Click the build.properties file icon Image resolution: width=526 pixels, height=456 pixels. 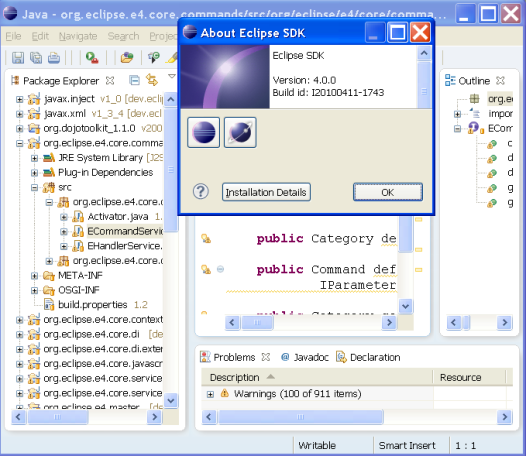49,305
